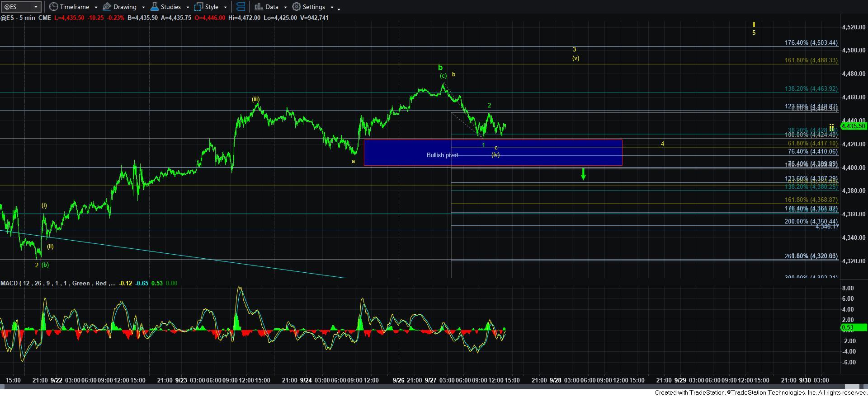Click the Timeframe clock icon

tap(53, 7)
